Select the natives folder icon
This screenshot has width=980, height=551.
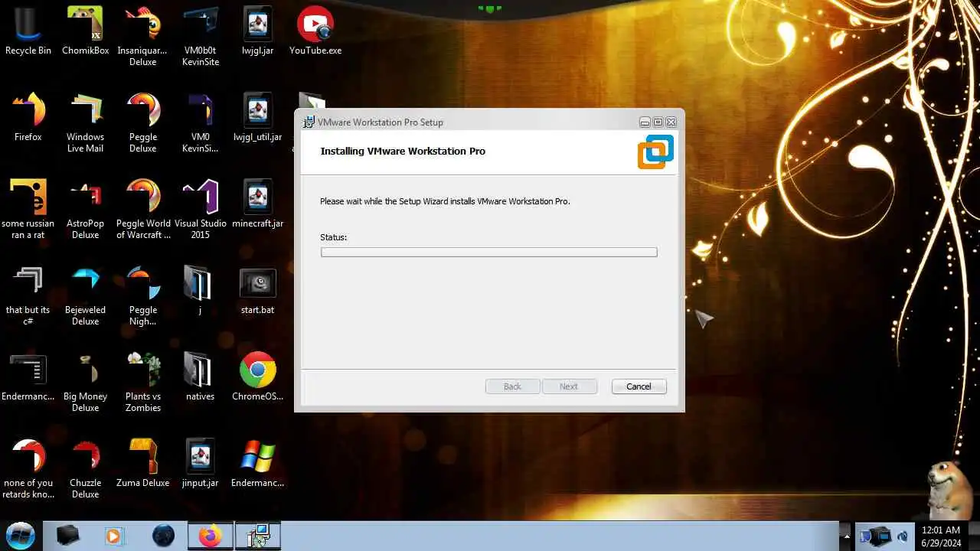[x=200, y=377]
